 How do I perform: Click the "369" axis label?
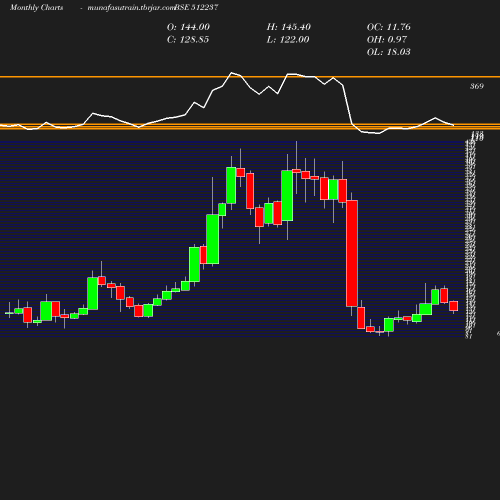(x=477, y=86)
